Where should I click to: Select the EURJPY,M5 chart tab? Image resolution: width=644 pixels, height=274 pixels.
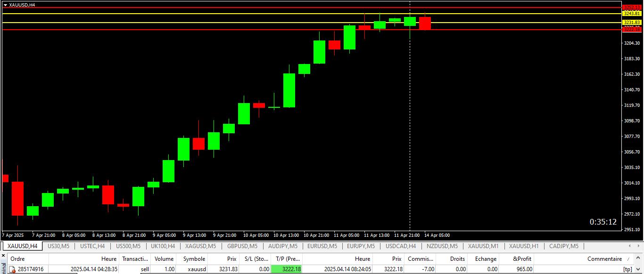(361, 246)
